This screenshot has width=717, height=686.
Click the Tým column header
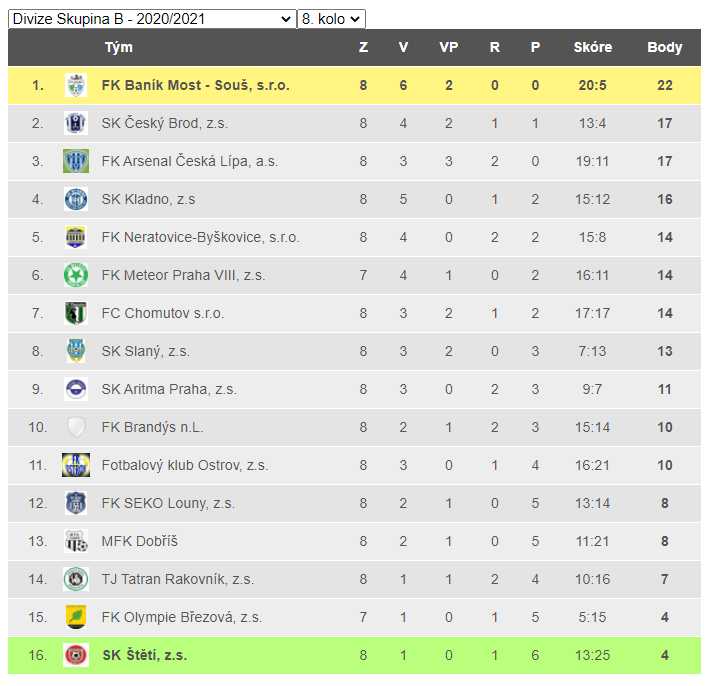tap(118, 47)
